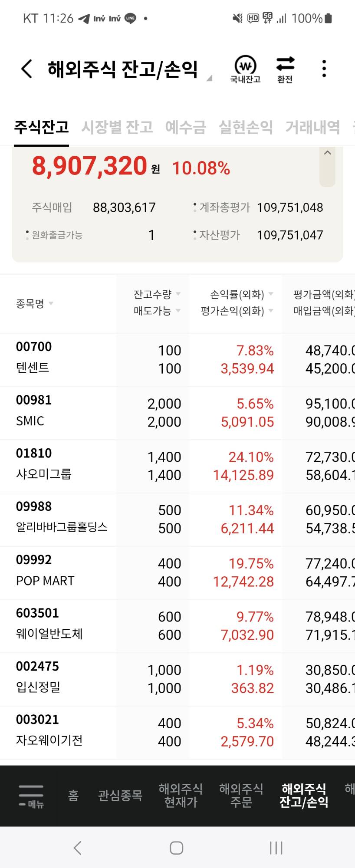Tap Android back navigation chevron

78,848
